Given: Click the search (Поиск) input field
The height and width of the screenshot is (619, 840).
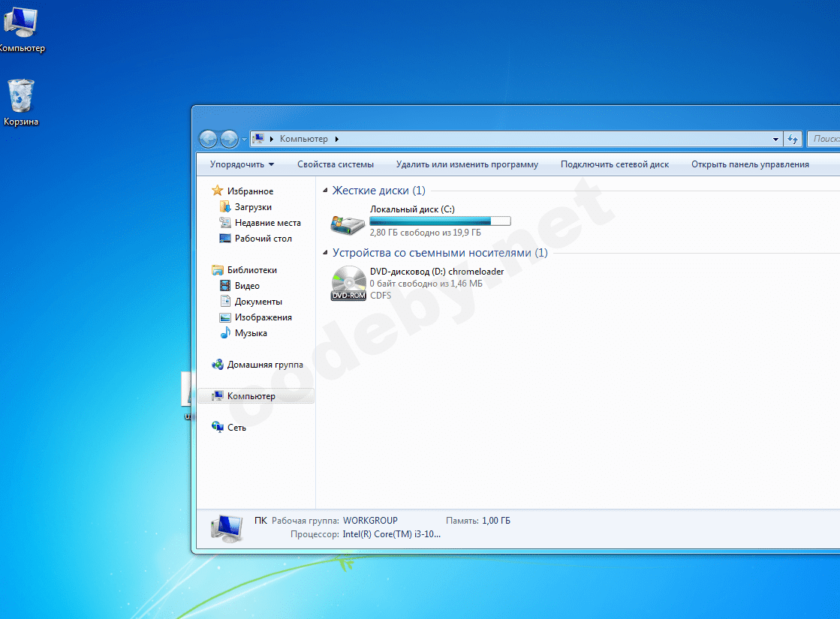Looking at the screenshot, I should [824, 139].
